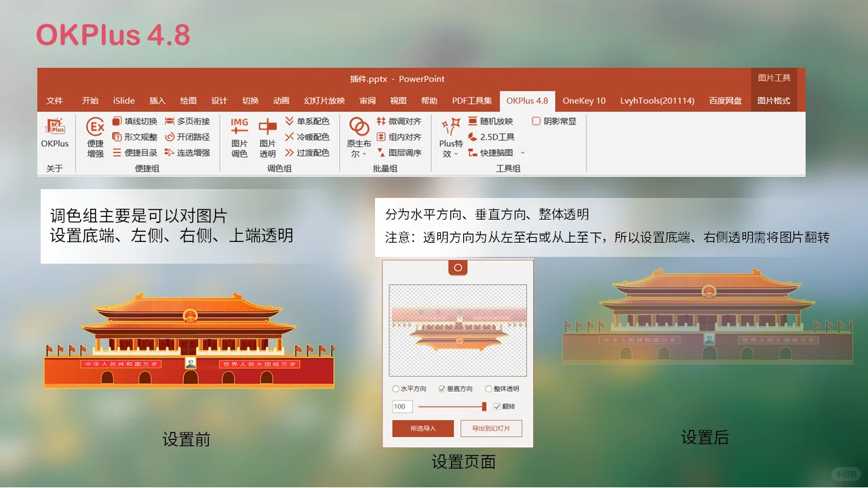The image size is (868, 488).
Task: Click the 多页衔接 command
Action: 187,121
